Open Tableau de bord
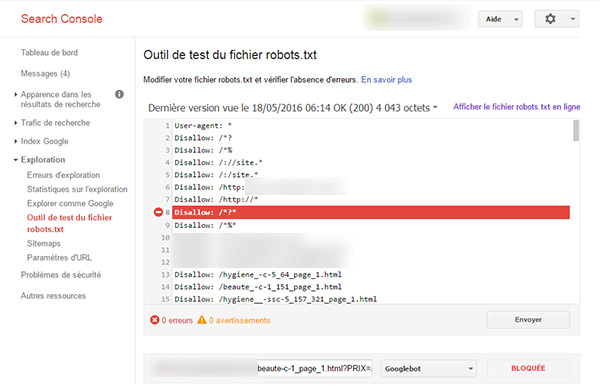 pyautogui.click(x=49, y=52)
